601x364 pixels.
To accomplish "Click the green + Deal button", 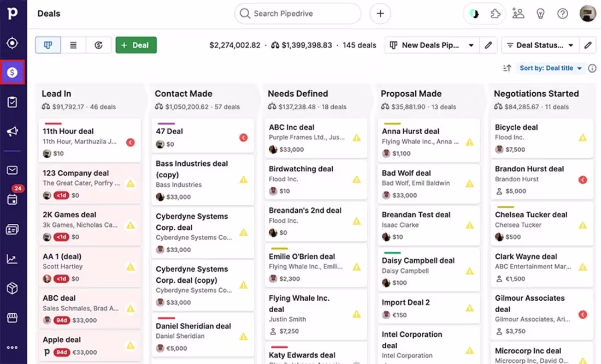I will tap(136, 45).
